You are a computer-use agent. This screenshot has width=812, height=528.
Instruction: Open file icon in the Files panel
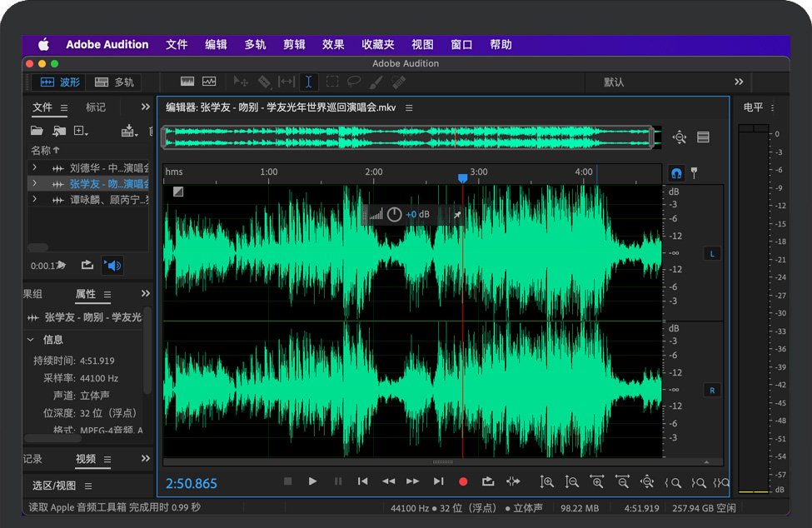tap(37, 131)
